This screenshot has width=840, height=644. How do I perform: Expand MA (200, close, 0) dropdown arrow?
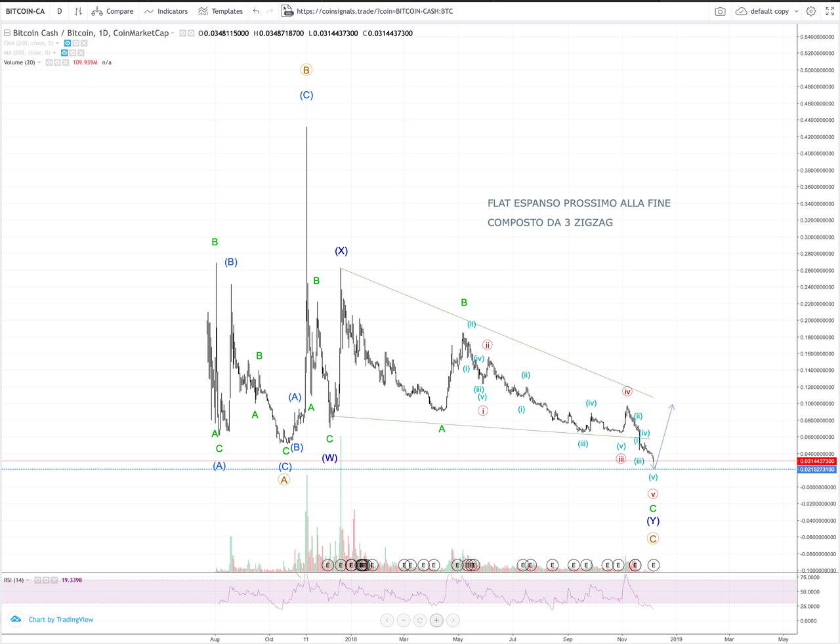(54, 52)
